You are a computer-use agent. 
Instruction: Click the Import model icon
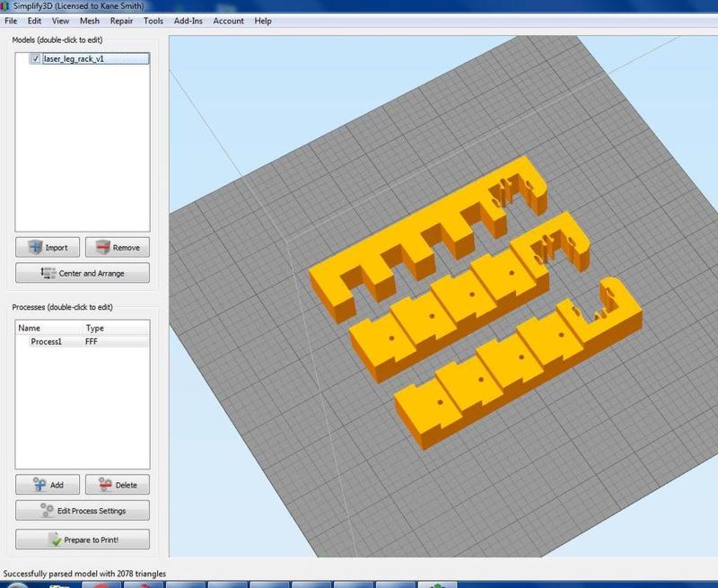(x=35, y=248)
